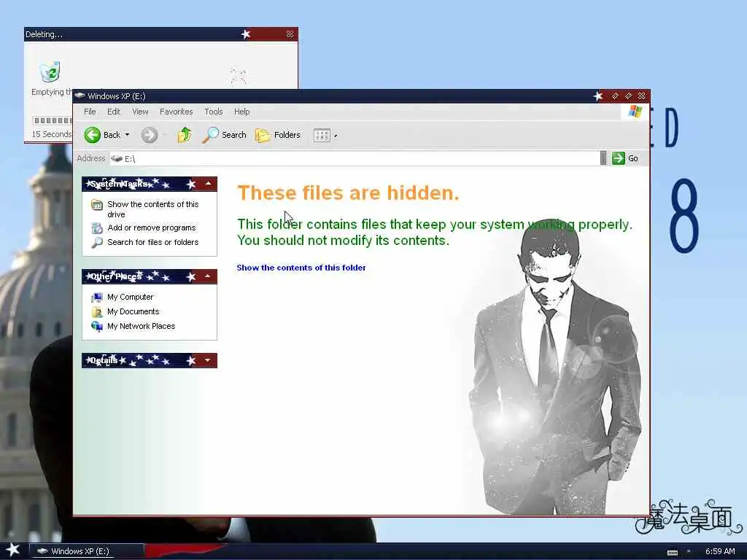Open the Back history dropdown arrow

[x=127, y=135]
